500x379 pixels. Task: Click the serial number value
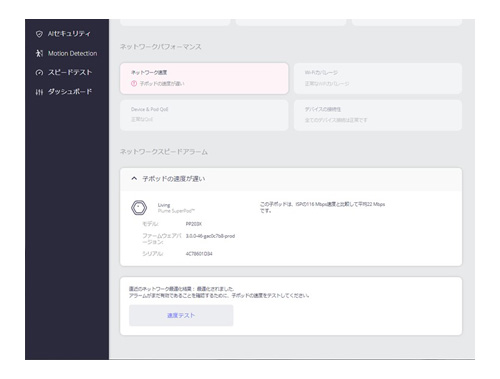pos(199,254)
